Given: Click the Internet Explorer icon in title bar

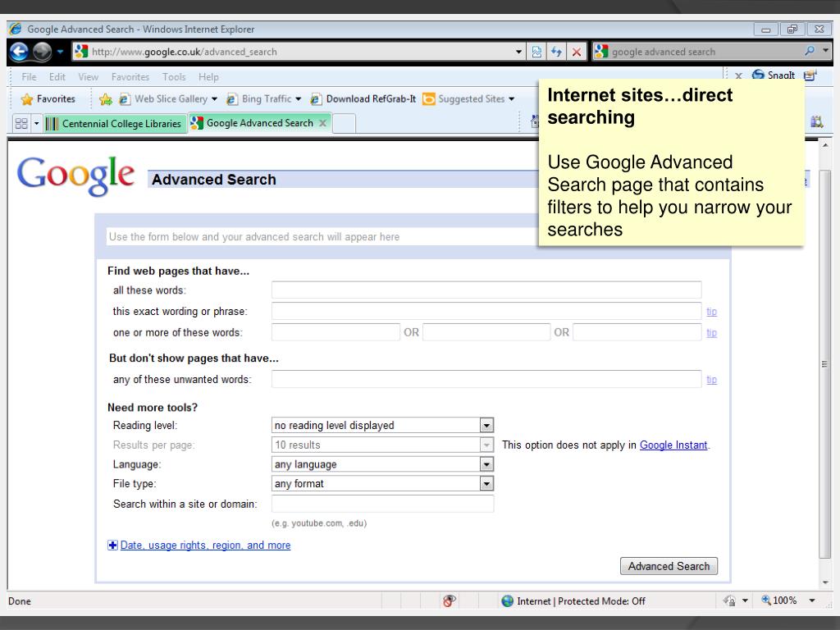Looking at the screenshot, I should click(x=15, y=29).
